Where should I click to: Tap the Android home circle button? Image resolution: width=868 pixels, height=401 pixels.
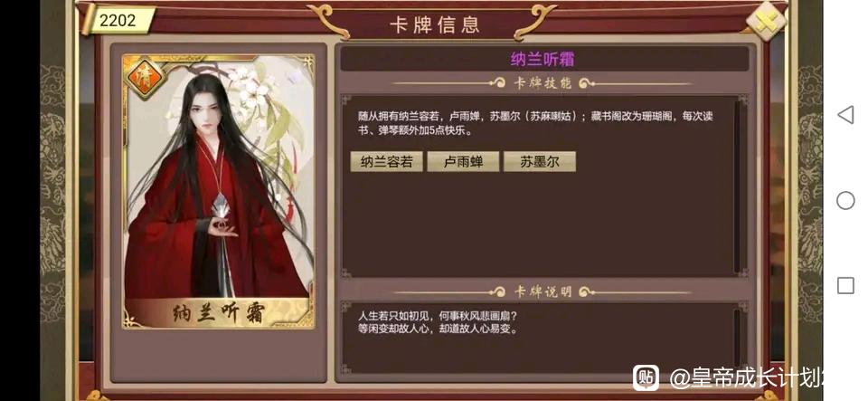[845, 200]
